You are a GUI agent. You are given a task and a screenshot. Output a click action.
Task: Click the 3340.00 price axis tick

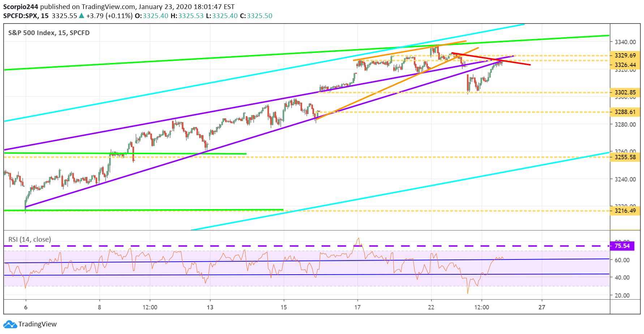point(625,42)
